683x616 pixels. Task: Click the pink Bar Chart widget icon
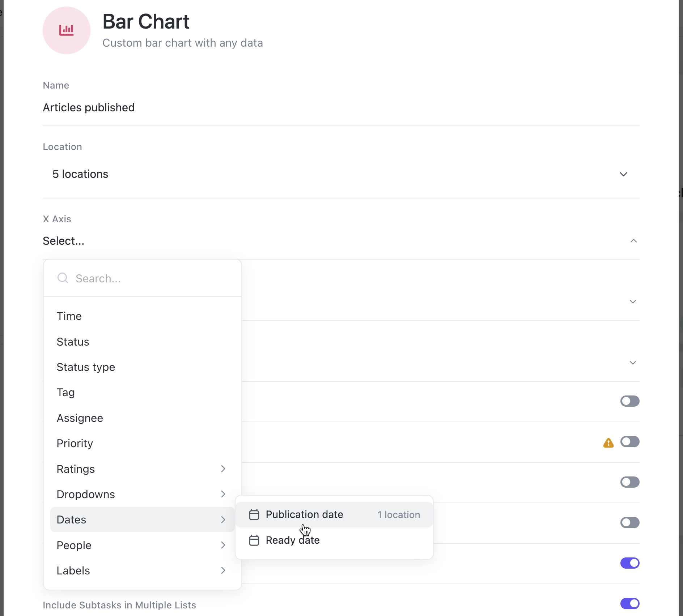pyautogui.click(x=66, y=30)
